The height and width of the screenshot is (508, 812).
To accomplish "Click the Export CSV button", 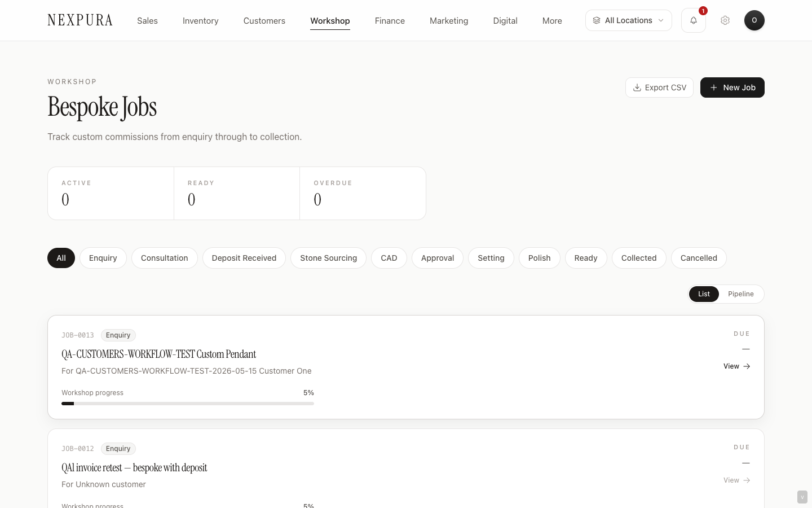I will click(x=659, y=87).
